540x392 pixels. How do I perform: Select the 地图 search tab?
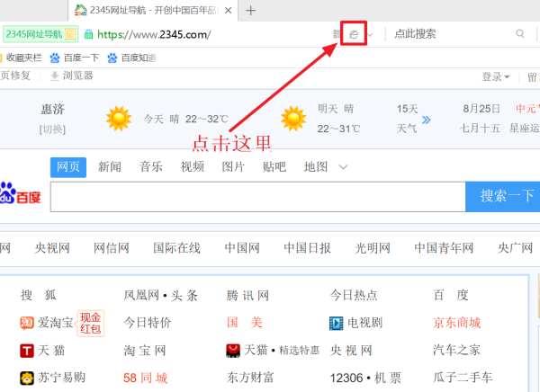pos(316,167)
